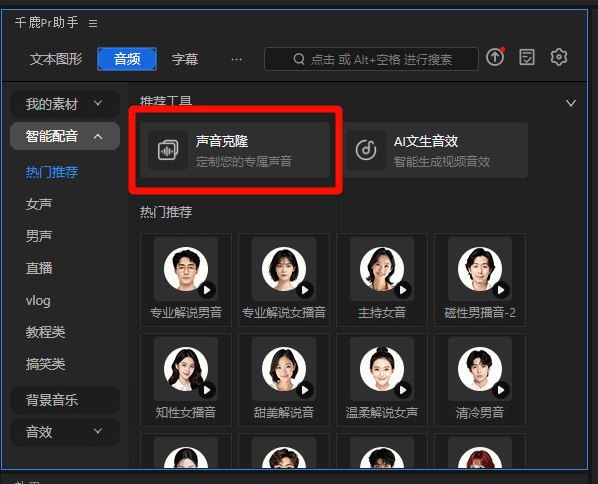Screen dimensions: 598x484
Task: Open the AI文生音效 tool card
Action: tap(436, 150)
